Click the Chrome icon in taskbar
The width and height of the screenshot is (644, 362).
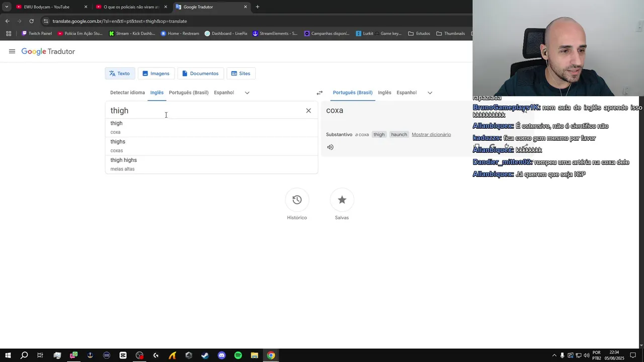(x=271, y=355)
